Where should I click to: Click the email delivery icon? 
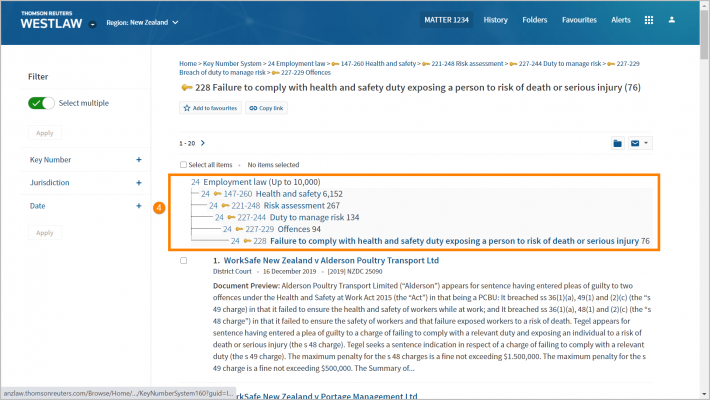[635, 143]
